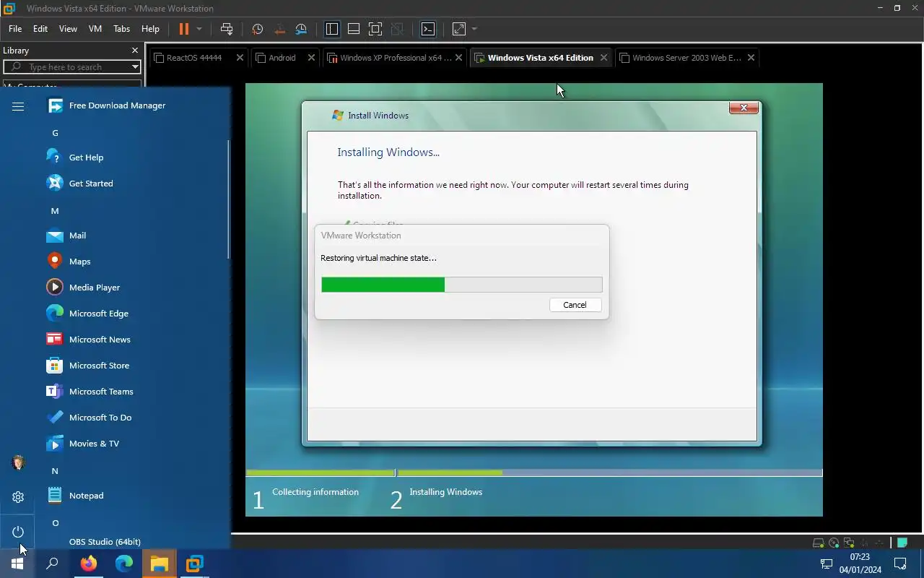Image resolution: width=924 pixels, height=578 pixels.
Task: Open the VMware message log note icon
Action: (902, 543)
